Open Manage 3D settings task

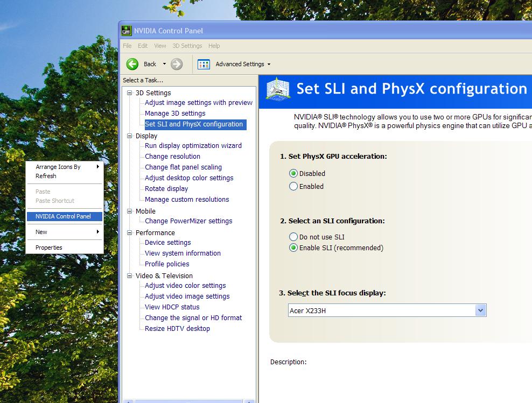click(175, 113)
